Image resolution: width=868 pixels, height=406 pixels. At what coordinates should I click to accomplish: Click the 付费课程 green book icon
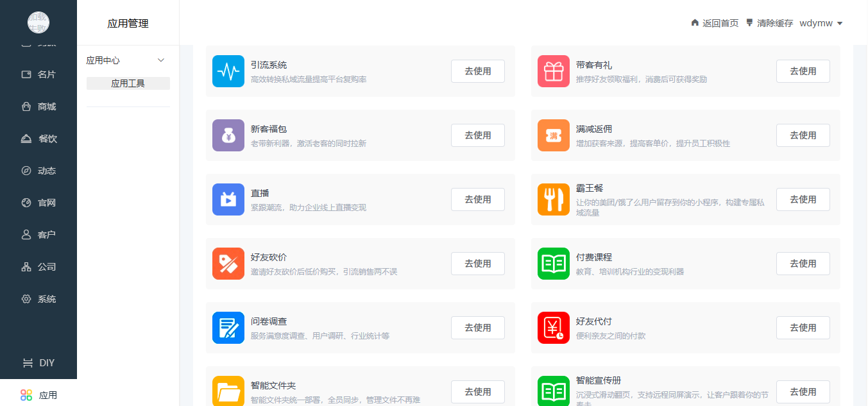[x=554, y=264]
